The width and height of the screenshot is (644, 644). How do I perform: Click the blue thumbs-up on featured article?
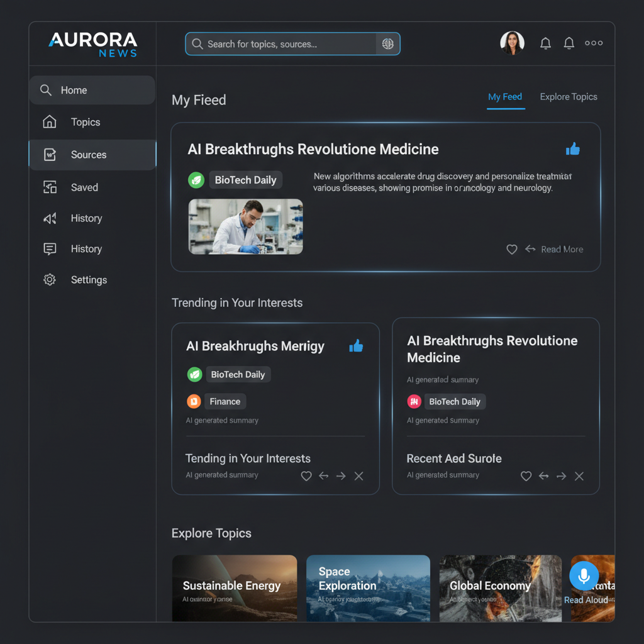pyautogui.click(x=572, y=149)
